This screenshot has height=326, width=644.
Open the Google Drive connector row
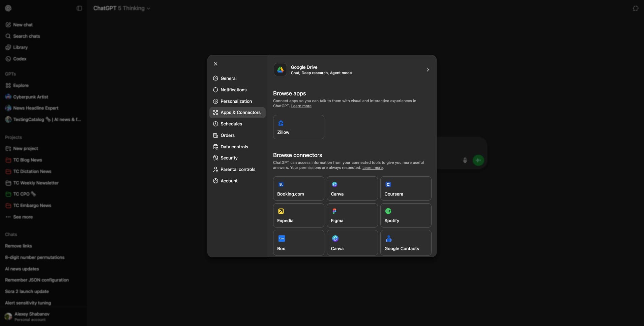coord(352,70)
